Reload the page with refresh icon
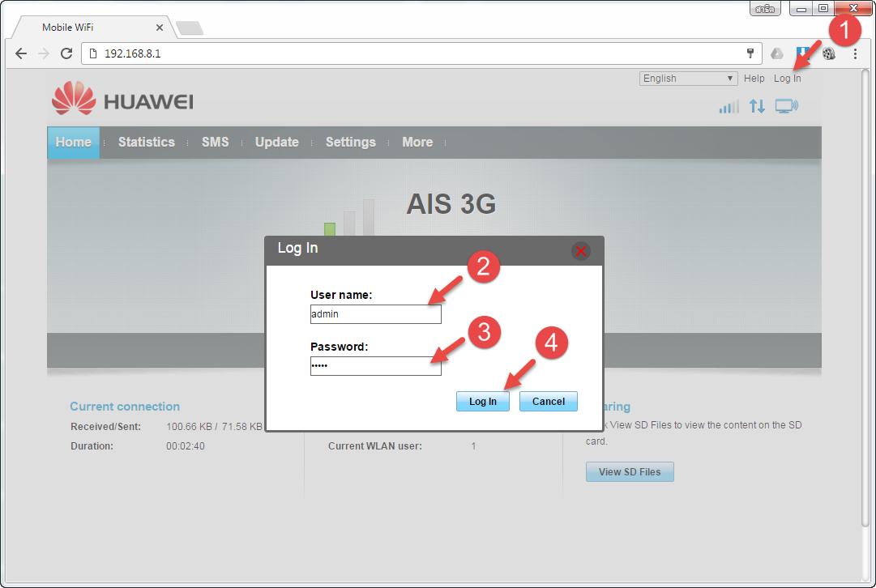This screenshot has height=588, width=876. pos(66,53)
